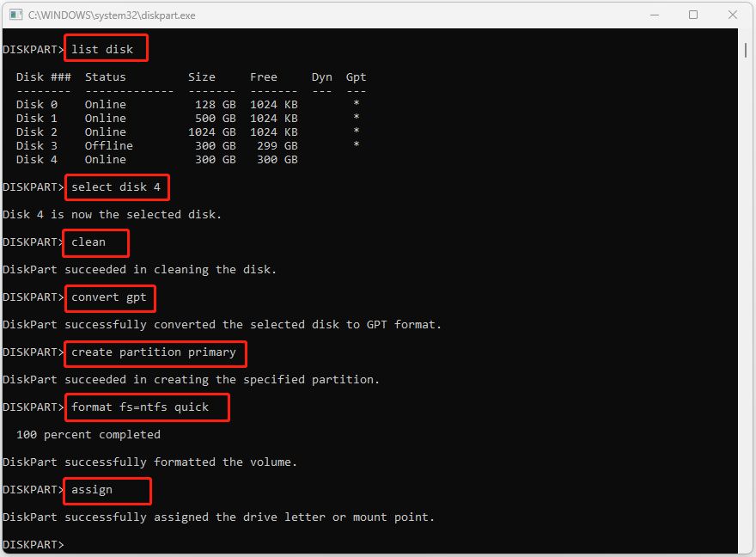
Task: Click the '100 percent completed' line
Action: (x=88, y=434)
